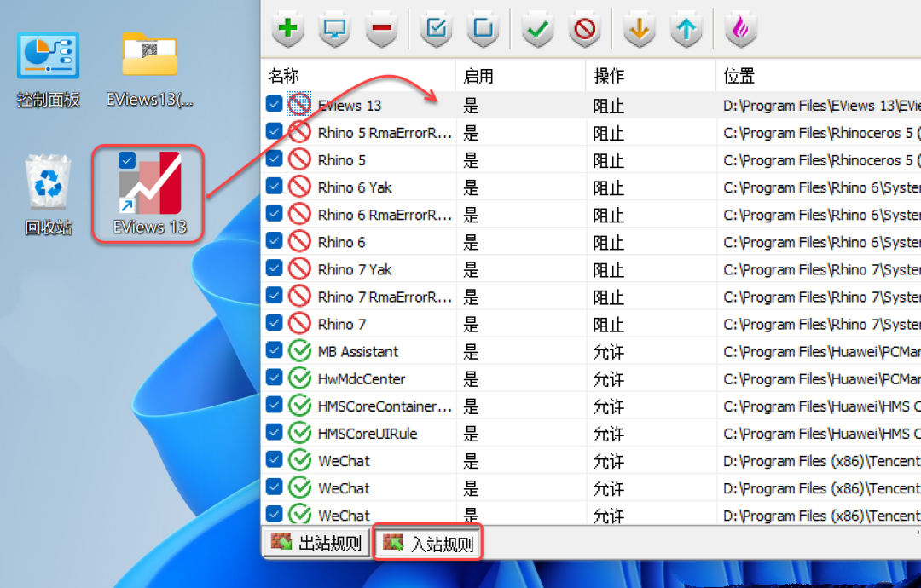This screenshot has width=921, height=588.
Task: Select the EViews 13 desktop shortcut
Action: [x=149, y=193]
